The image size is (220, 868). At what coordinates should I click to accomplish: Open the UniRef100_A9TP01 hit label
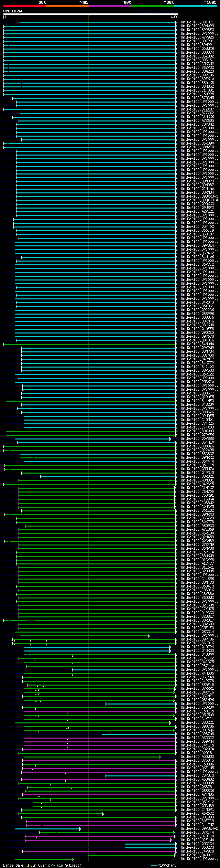click(x=197, y=41)
